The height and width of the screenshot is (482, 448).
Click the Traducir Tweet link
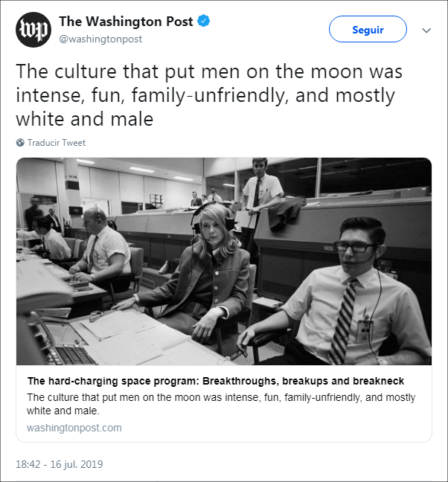point(57,143)
